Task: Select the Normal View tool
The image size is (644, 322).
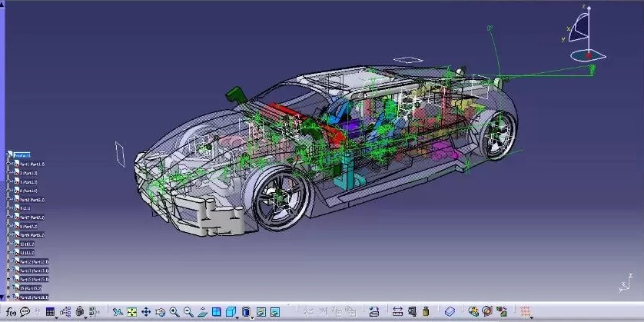Action: point(202,312)
